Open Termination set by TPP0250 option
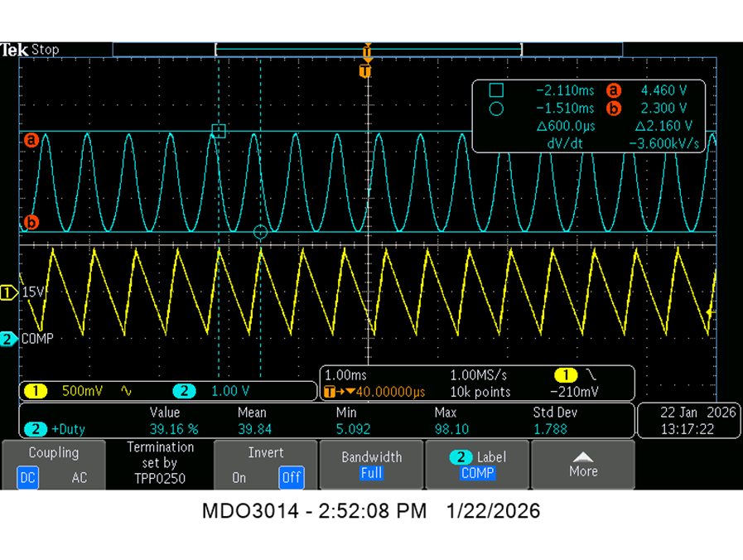 coord(160,463)
